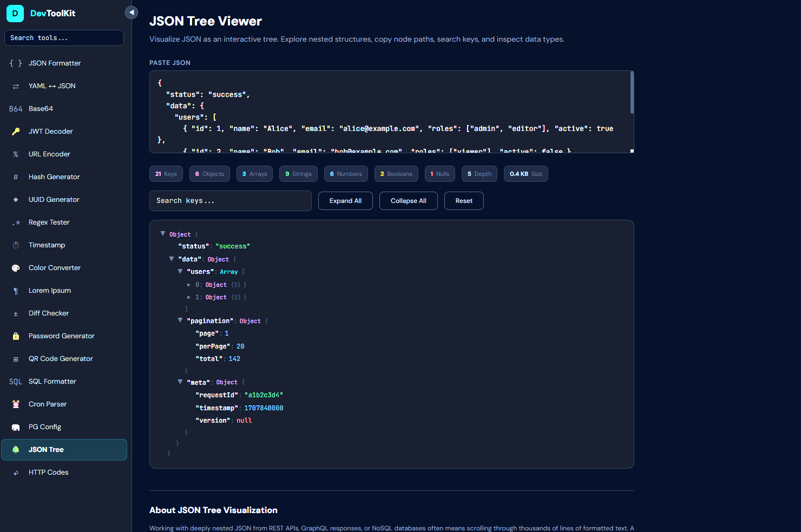Toggle the Nulls count pill
The image size is (801, 532).
pos(439,173)
